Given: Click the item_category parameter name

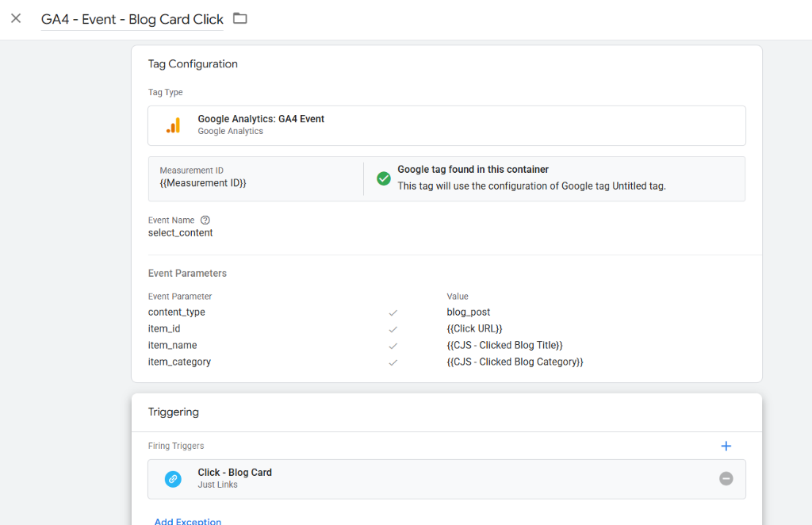Looking at the screenshot, I should pos(179,362).
